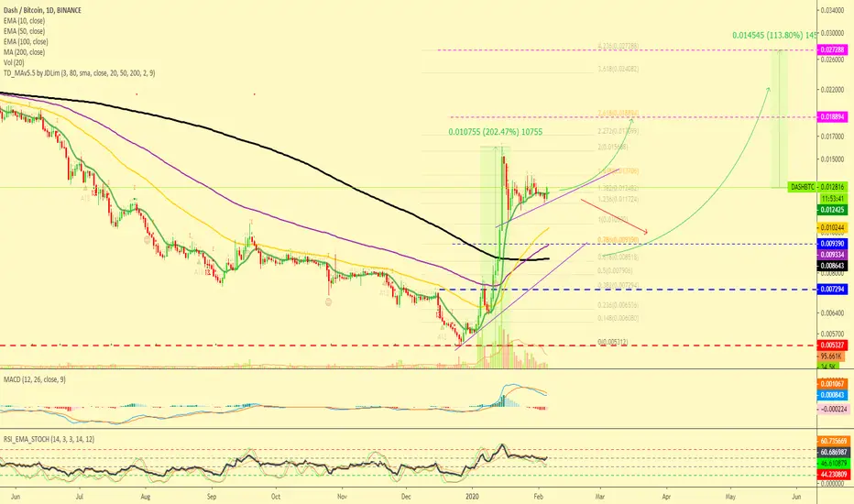The width and height of the screenshot is (854, 504).
Task: Click the TD_MAv5.5 by JDLim indicator label
Action: (79, 73)
